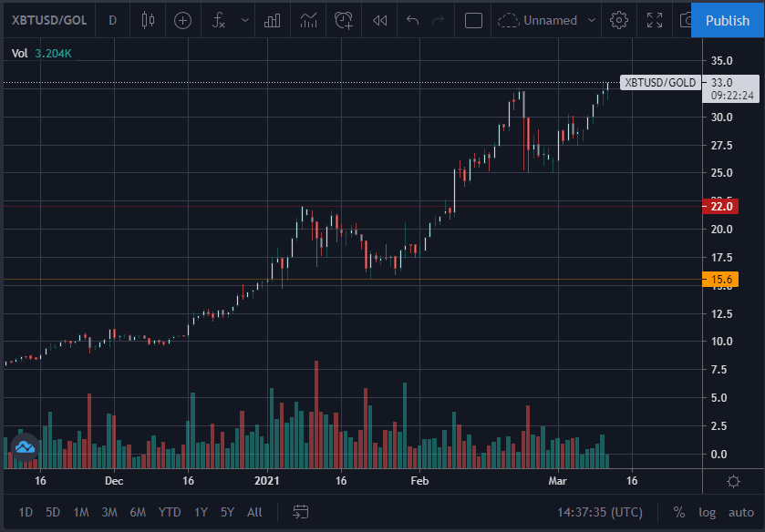
Task: Set range to 3M
Action: tap(109, 512)
